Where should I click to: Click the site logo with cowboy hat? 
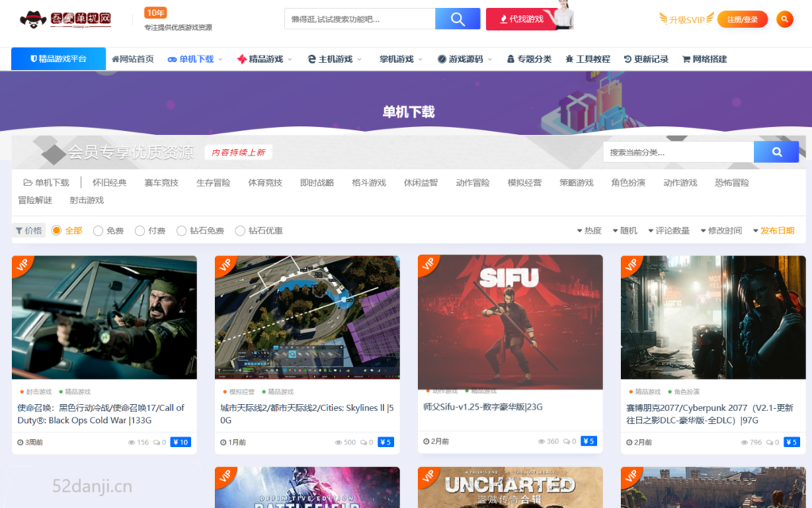[65, 19]
